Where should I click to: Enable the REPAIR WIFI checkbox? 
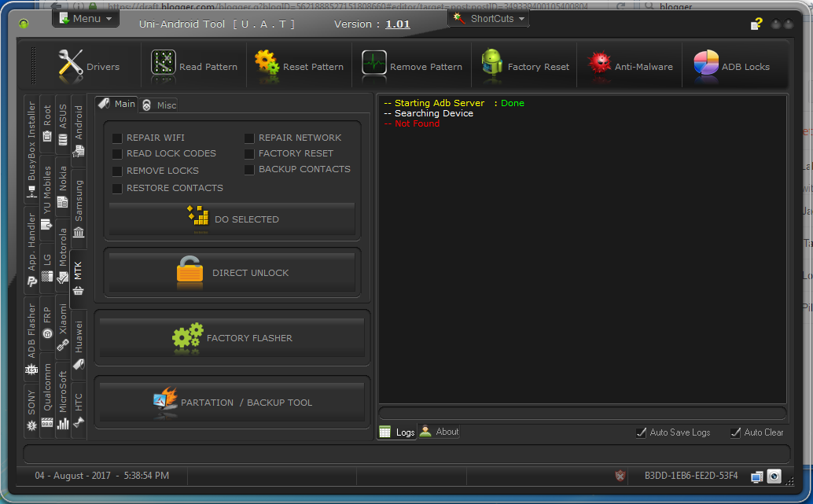pyautogui.click(x=117, y=138)
